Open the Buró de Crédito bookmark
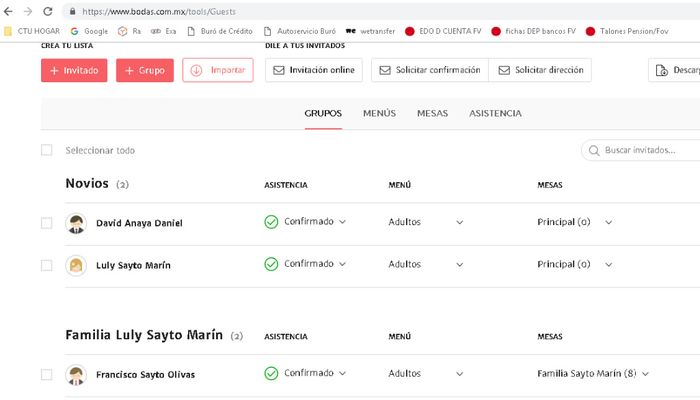The height and width of the screenshot is (400, 700). coord(220,31)
